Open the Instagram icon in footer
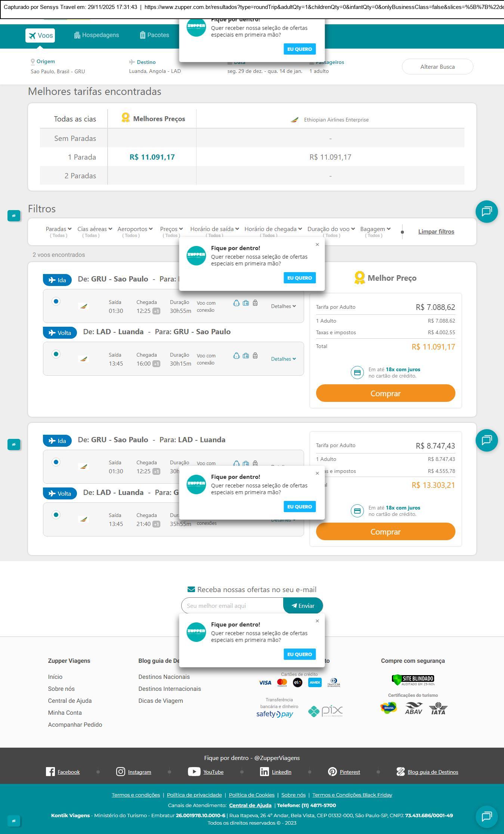504x834 pixels. tap(120, 772)
